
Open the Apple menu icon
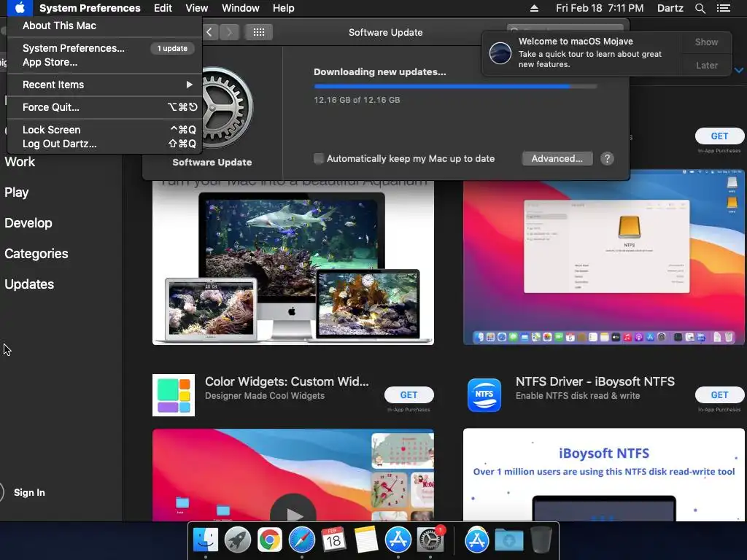coord(20,8)
